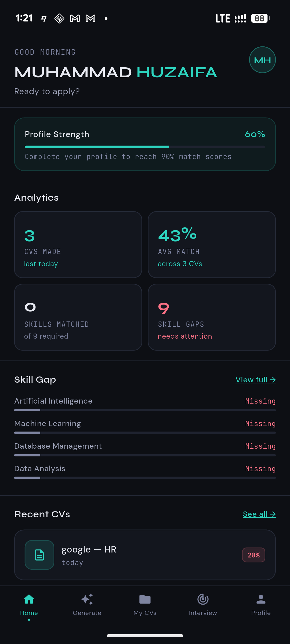
Task: Tap the first Gmail status icon
Action: pyautogui.click(x=75, y=19)
